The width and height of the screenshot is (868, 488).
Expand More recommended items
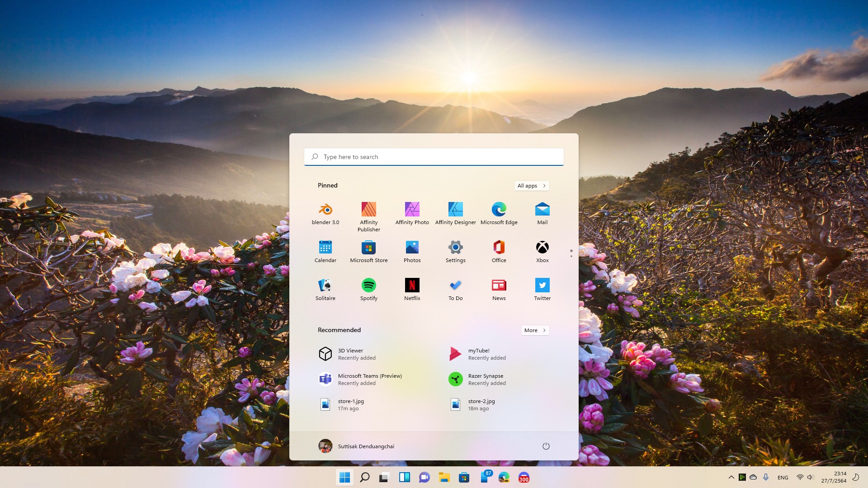pyautogui.click(x=535, y=330)
